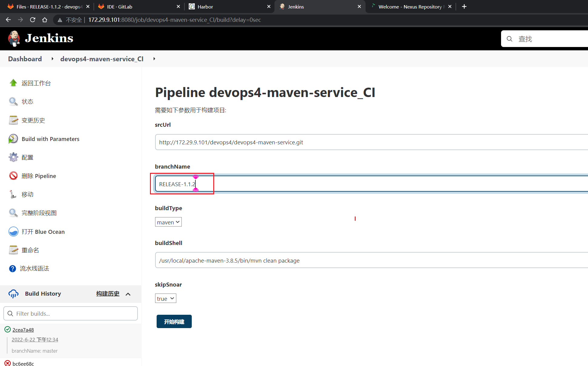The image size is (588, 366).
Task: Click the 返回工作台 link text
Action: 36,83
